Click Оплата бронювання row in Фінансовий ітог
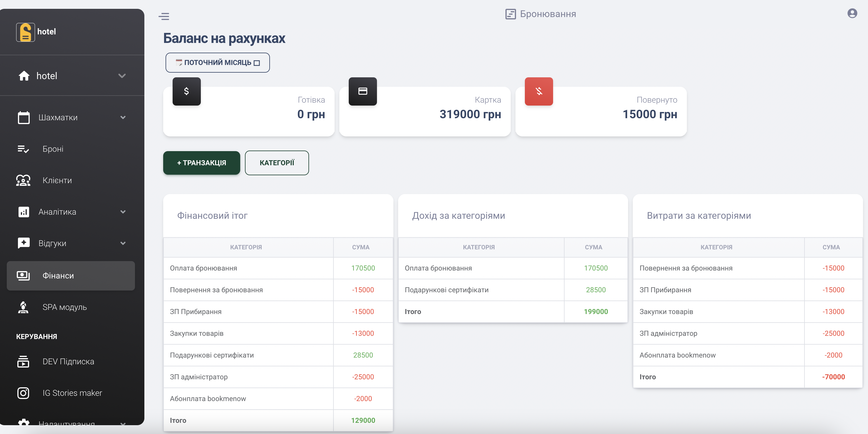 pyautogui.click(x=203, y=268)
